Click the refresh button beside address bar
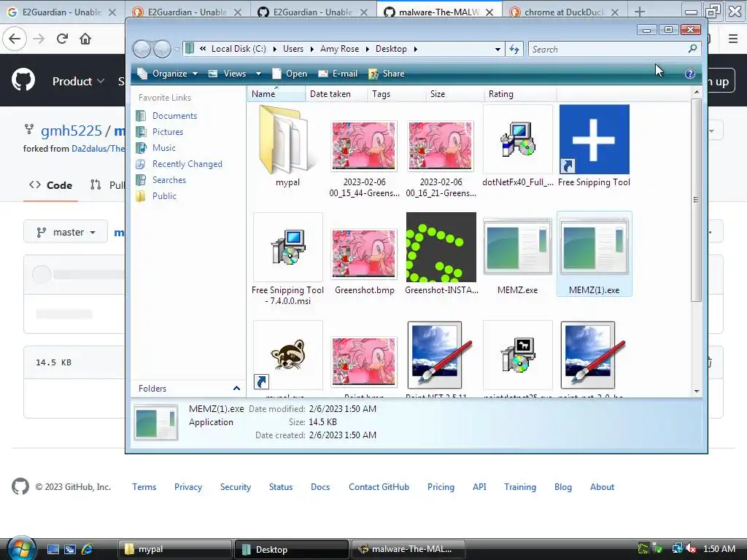747x560 pixels. 514,49
